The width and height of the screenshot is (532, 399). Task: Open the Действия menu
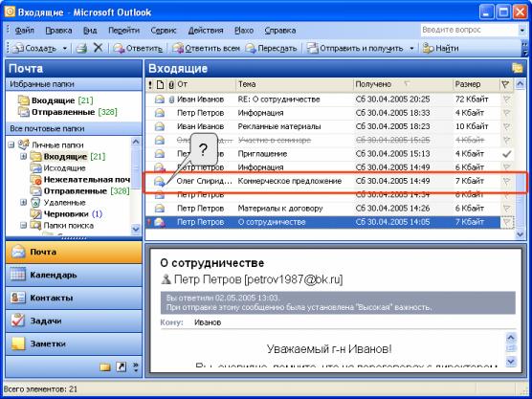click(206, 31)
